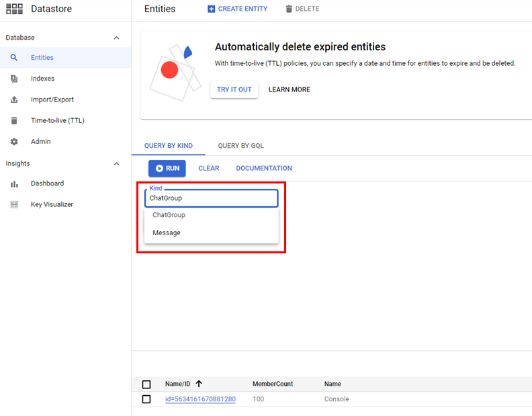This screenshot has width=532, height=416.
Task: Switch to the Query by GQL tab
Action: [241, 146]
